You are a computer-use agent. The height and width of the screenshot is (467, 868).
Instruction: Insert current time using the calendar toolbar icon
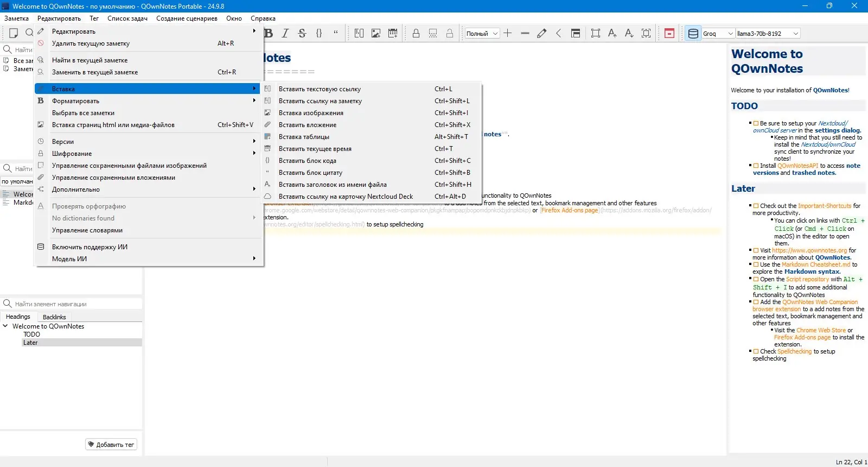pos(393,33)
